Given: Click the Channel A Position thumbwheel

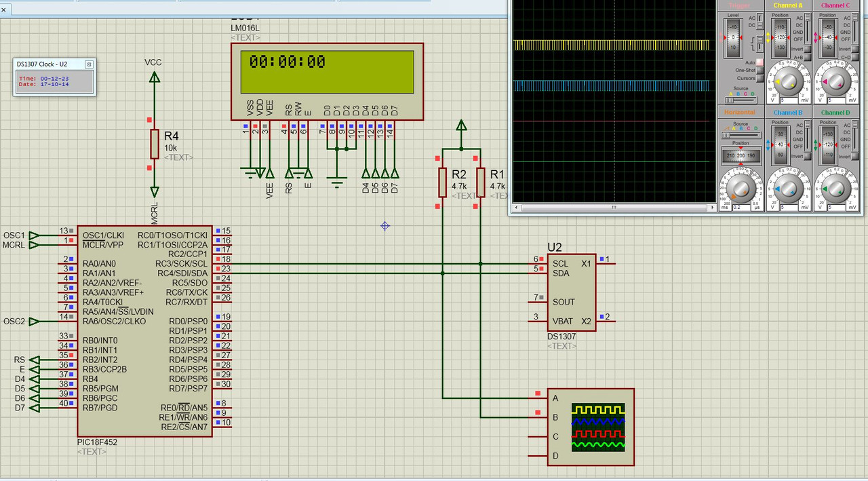Looking at the screenshot, I should 781,37.
